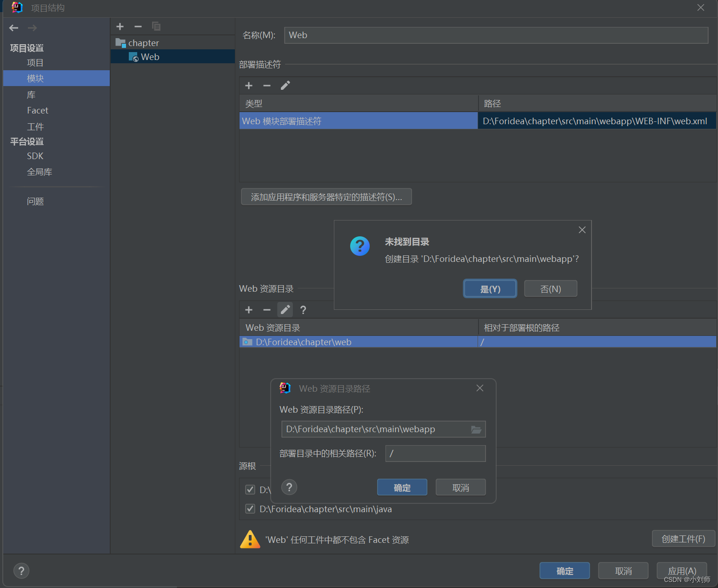Click the 路径 column header
This screenshot has width=718, height=588.
597,103
